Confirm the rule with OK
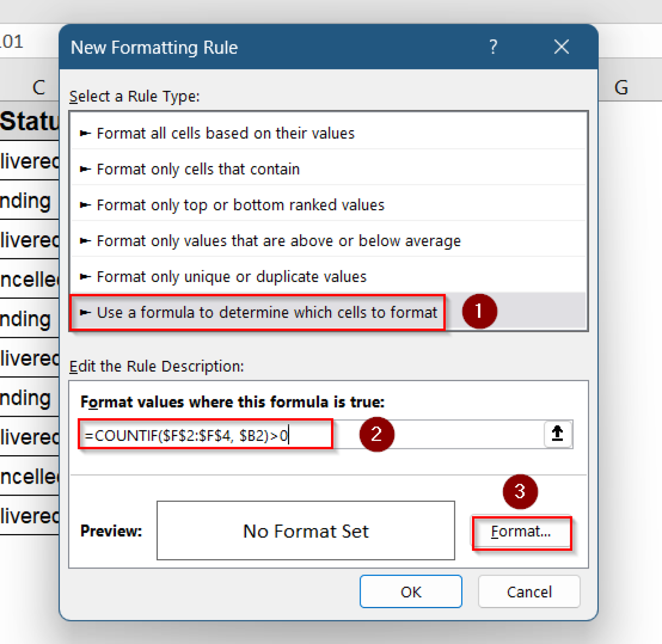 click(x=410, y=592)
